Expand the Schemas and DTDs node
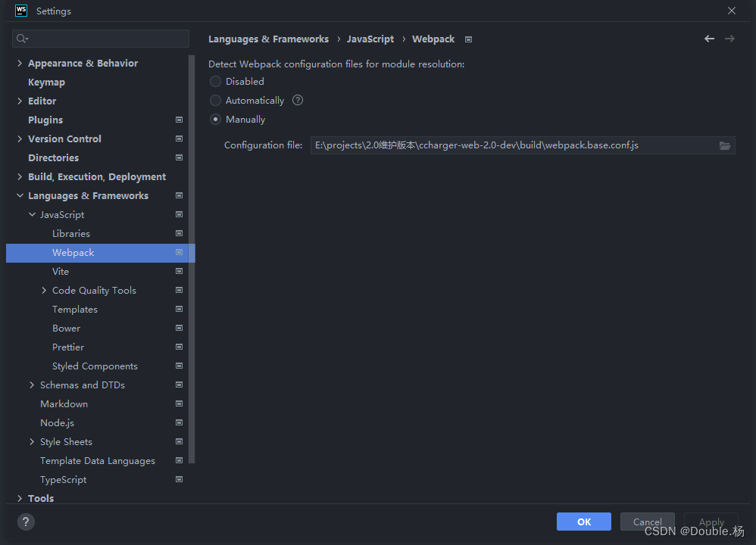Screen dimensions: 756x545 [32, 385]
